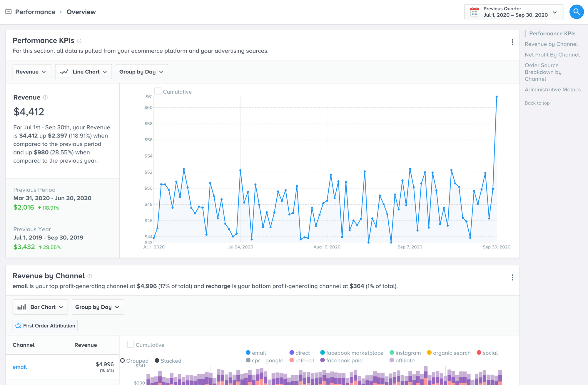
Task: Click the facebook paid legend swatch
Action: [323, 360]
